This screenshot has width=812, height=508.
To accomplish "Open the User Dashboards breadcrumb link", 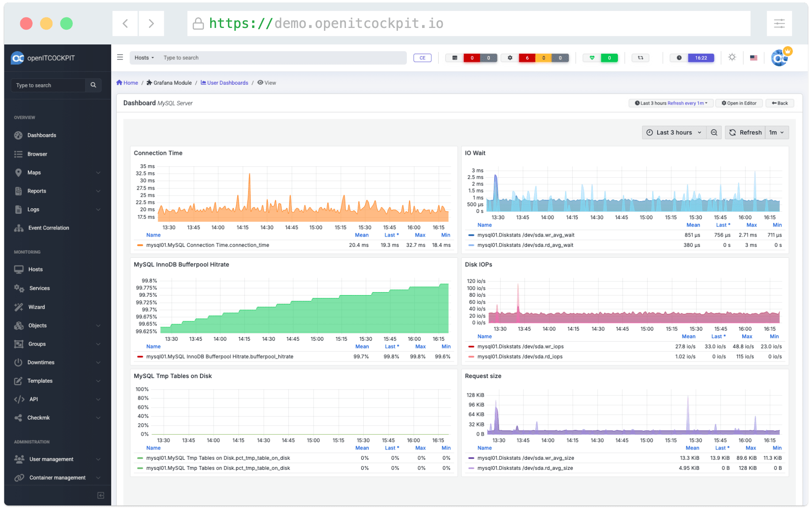I will pos(225,83).
